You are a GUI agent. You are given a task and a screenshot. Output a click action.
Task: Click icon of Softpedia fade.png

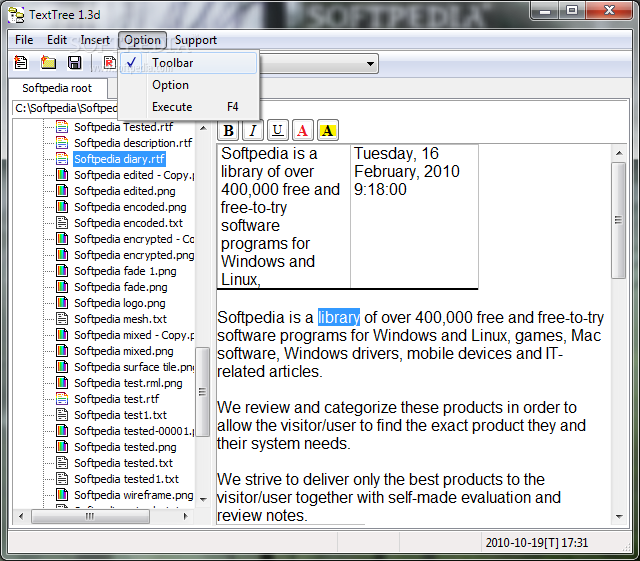click(x=62, y=287)
